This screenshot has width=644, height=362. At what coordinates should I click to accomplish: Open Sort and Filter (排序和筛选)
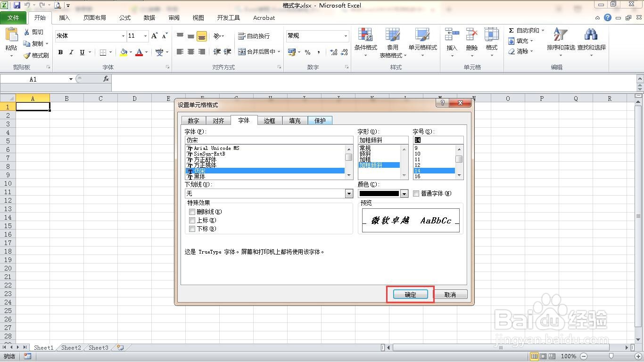pyautogui.click(x=561, y=42)
